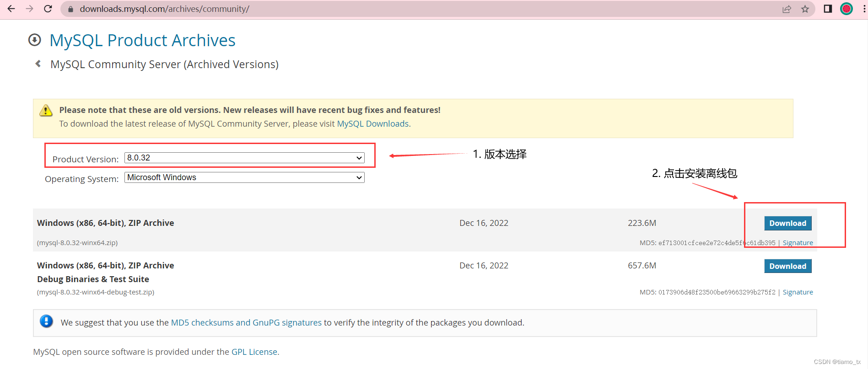Click the MySQL Product Archives heading

142,40
